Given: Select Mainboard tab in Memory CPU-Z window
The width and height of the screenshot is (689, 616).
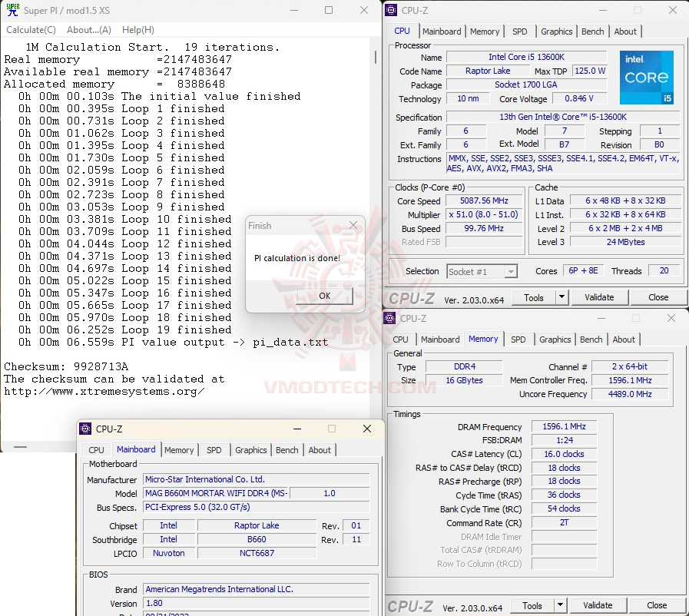Looking at the screenshot, I should pyautogui.click(x=440, y=339).
